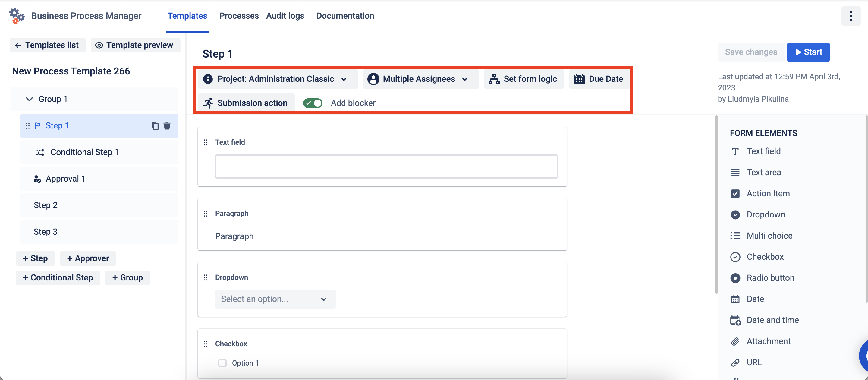Click inside the Text field input box
Image resolution: width=868 pixels, height=380 pixels.
point(386,166)
